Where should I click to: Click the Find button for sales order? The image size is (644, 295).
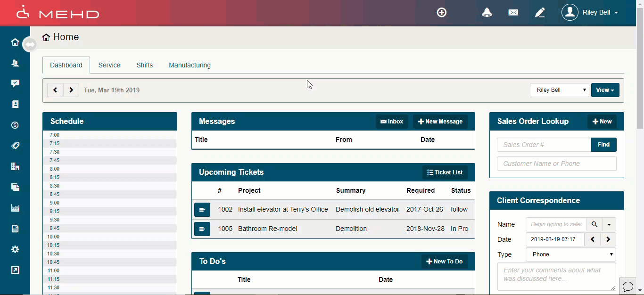pyautogui.click(x=604, y=145)
